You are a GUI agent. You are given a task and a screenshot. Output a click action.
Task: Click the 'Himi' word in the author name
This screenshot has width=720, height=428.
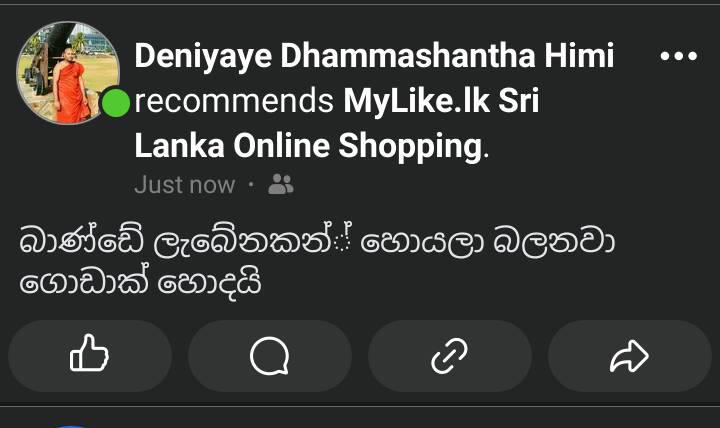[x=579, y=56]
